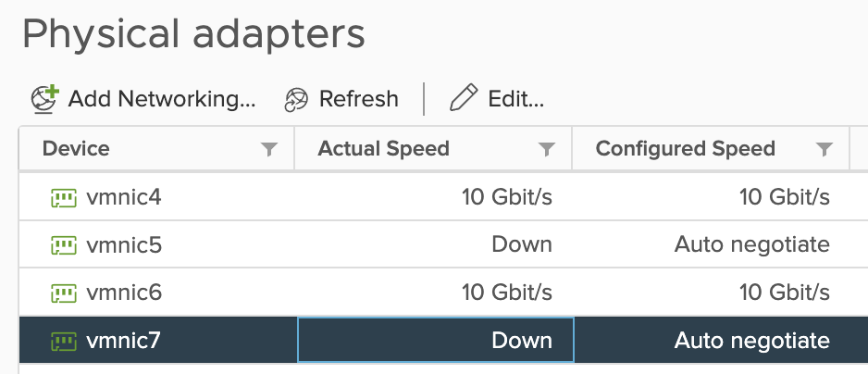Select vmnic5's Down speed cell
Image resolution: width=868 pixels, height=374 pixels.
point(522,244)
